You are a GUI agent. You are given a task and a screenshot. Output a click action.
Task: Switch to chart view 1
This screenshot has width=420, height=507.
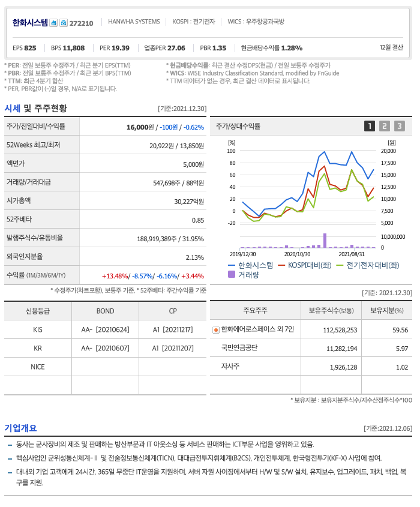pyautogui.click(x=370, y=126)
